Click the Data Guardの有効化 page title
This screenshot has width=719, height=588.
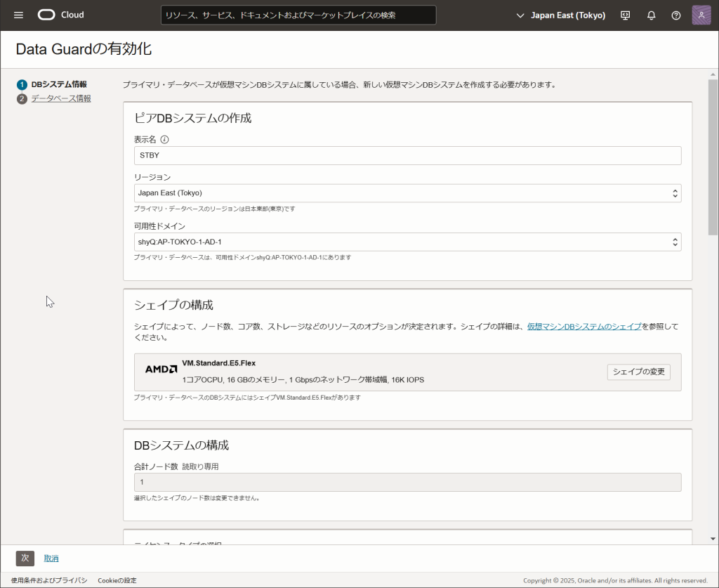pos(84,49)
